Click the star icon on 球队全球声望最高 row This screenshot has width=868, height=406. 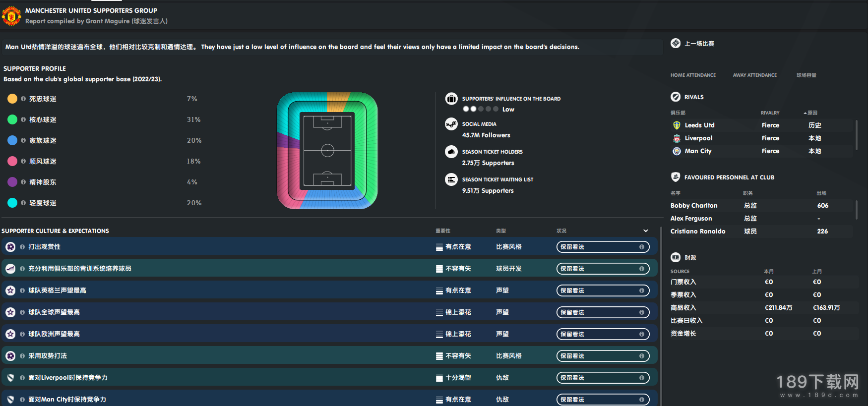pos(10,312)
